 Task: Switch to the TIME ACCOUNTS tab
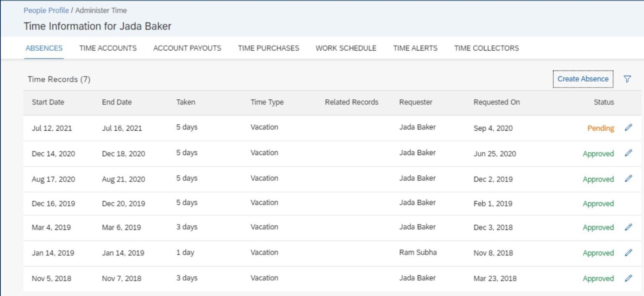107,48
